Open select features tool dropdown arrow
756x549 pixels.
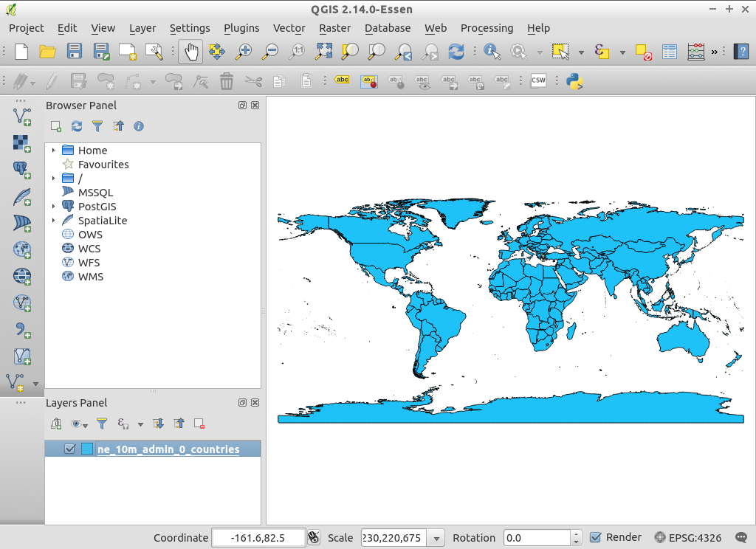[581, 52]
